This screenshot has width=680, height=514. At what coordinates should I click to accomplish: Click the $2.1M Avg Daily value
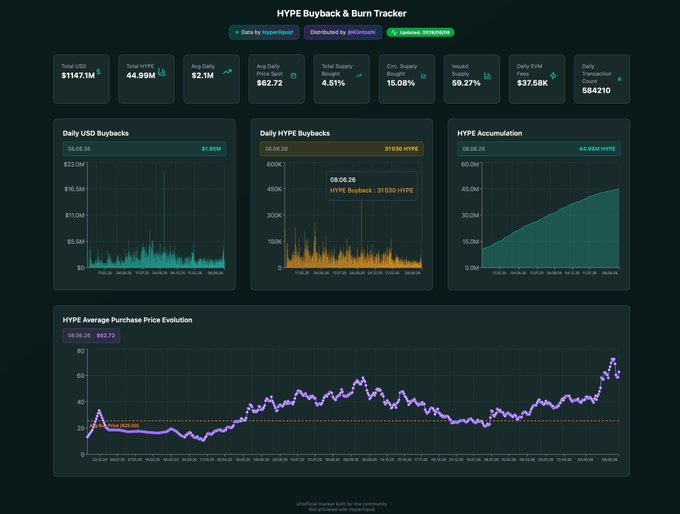tap(203, 75)
